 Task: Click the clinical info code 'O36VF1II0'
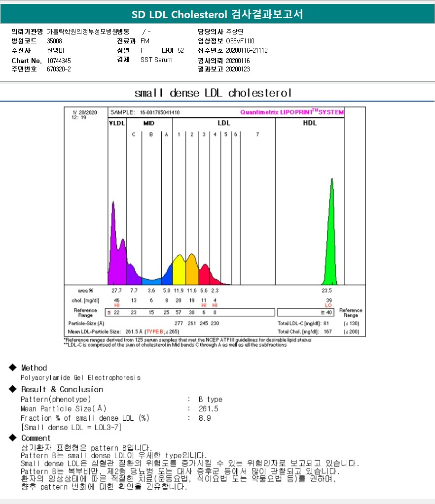[240, 41]
